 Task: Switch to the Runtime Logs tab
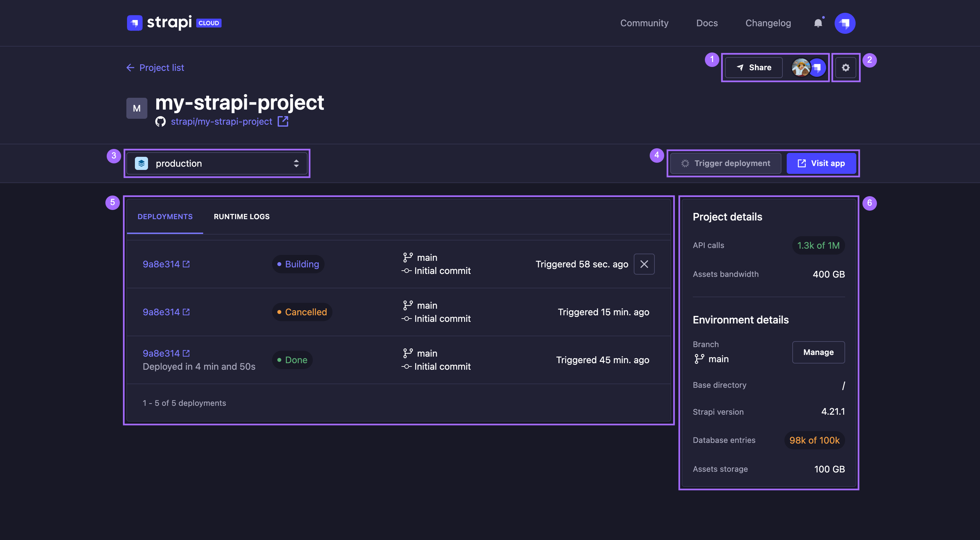click(242, 216)
